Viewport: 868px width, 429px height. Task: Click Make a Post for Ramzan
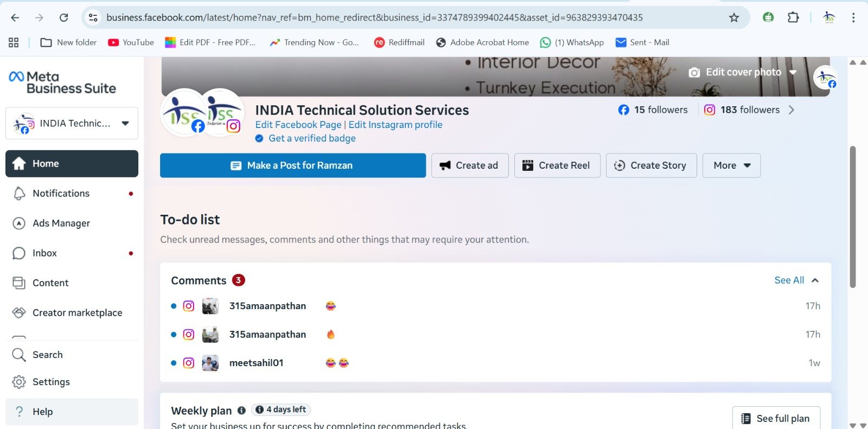tap(292, 165)
